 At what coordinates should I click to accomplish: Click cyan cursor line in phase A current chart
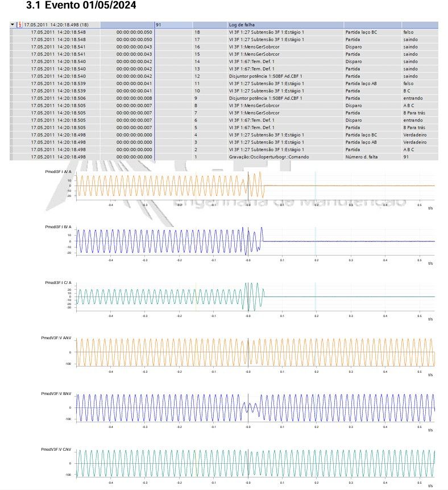pyautogui.click(x=315, y=186)
